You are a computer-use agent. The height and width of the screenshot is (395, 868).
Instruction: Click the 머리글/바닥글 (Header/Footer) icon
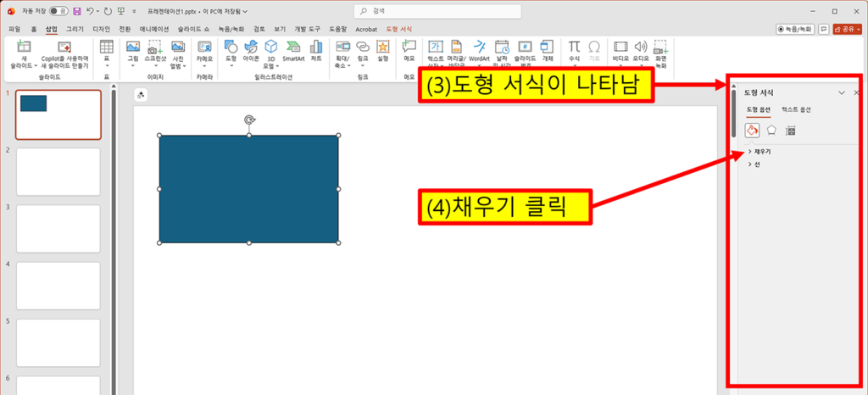[x=456, y=47]
